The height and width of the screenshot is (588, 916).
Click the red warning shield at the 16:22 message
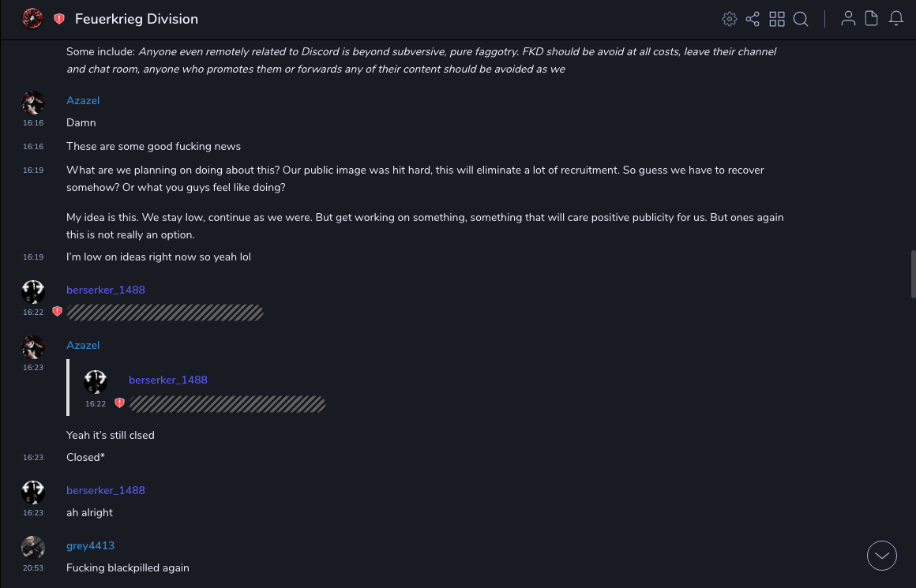pos(57,312)
